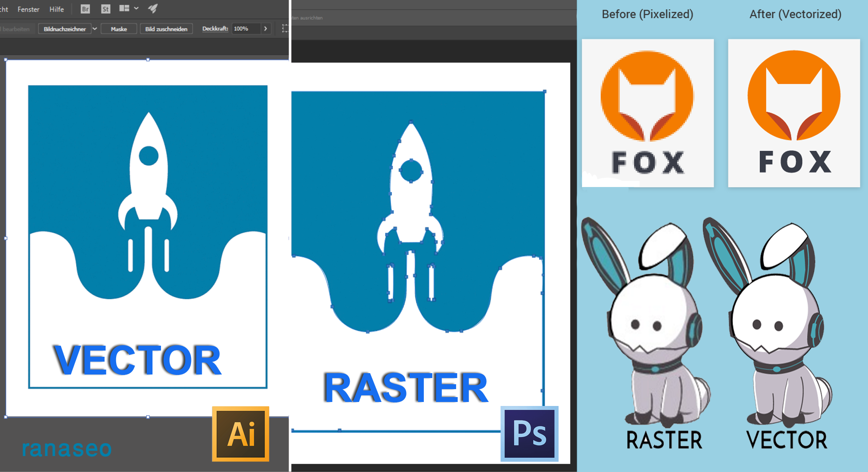Click the rocket share icon in the menu bar

152,8
